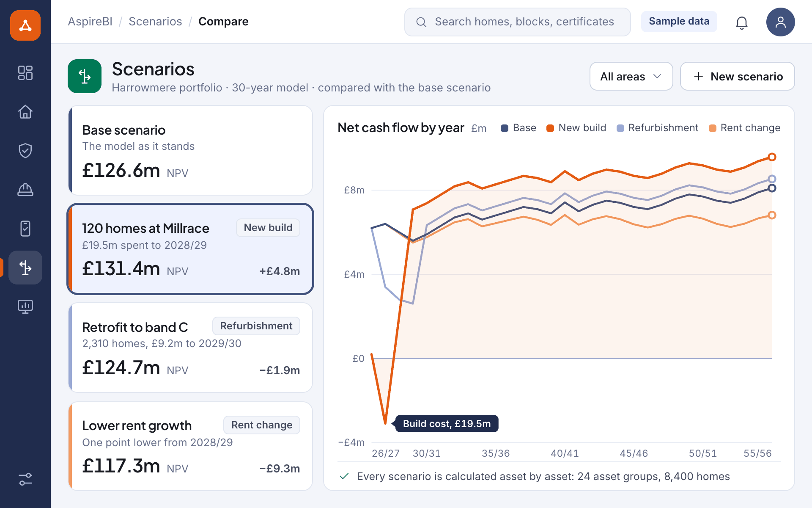812x508 pixels.
Task: Click the notifications bell icon
Action: pos(742,22)
